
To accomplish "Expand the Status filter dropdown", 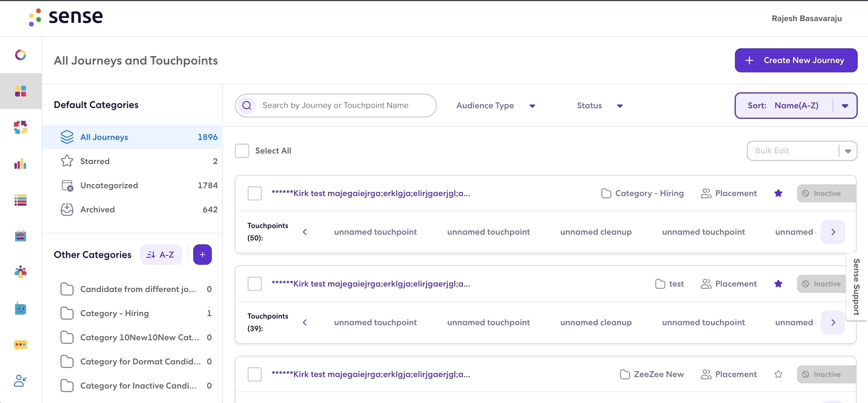I will tap(599, 106).
